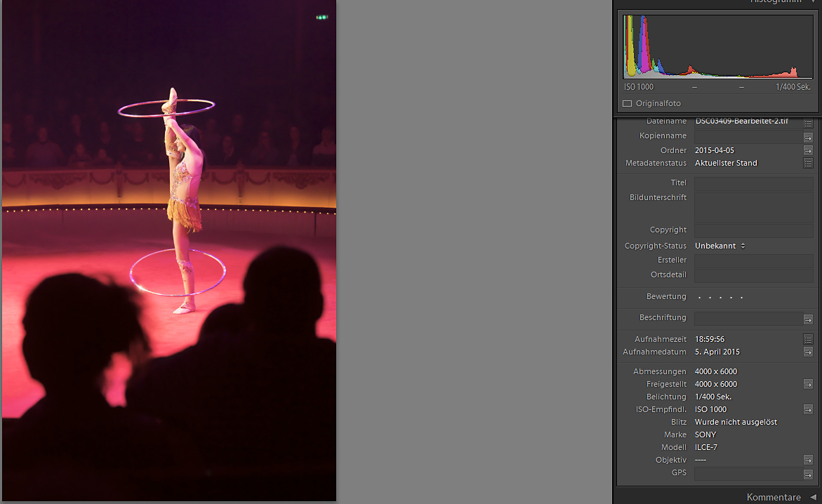The width and height of the screenshot is (822, 504).
Task: Click the list icon beside Aufnahmezeit
Action: [x=808, y=339]
